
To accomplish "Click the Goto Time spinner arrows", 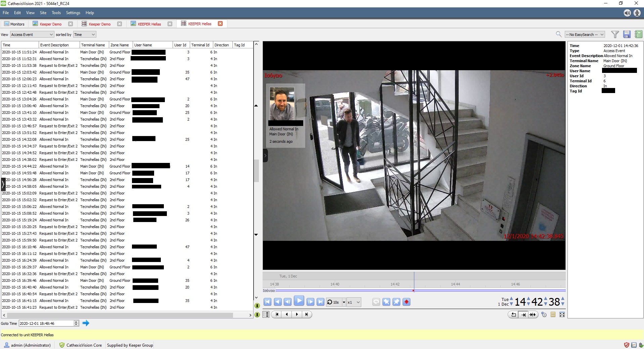I will point(76,323).
